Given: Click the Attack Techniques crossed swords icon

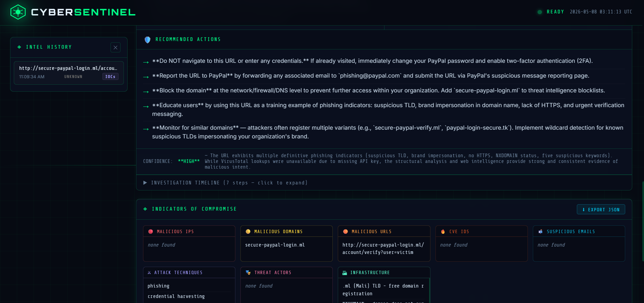Looking at the screenshot, I should (x=149, y=272).
